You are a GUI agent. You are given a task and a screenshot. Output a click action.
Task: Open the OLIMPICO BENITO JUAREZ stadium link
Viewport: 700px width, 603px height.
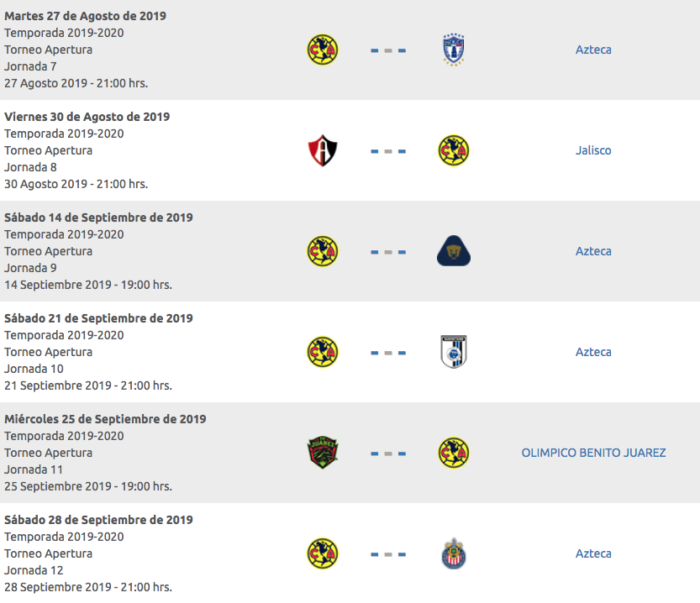(593, 453)
